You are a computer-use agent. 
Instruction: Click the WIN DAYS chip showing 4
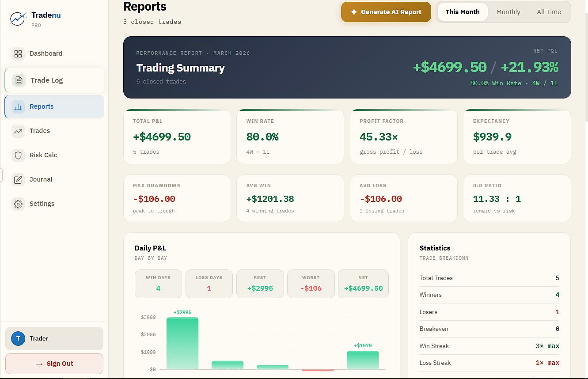tap(158, 284)
